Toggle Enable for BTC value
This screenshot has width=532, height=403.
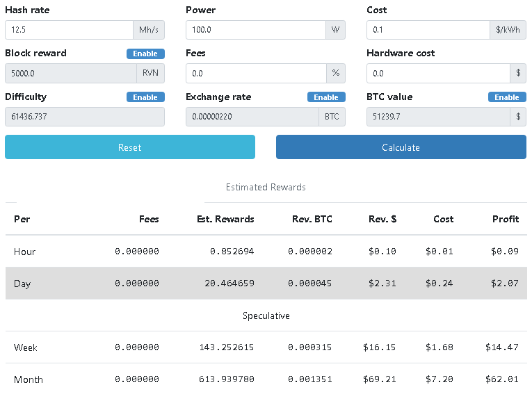[507, 97]
